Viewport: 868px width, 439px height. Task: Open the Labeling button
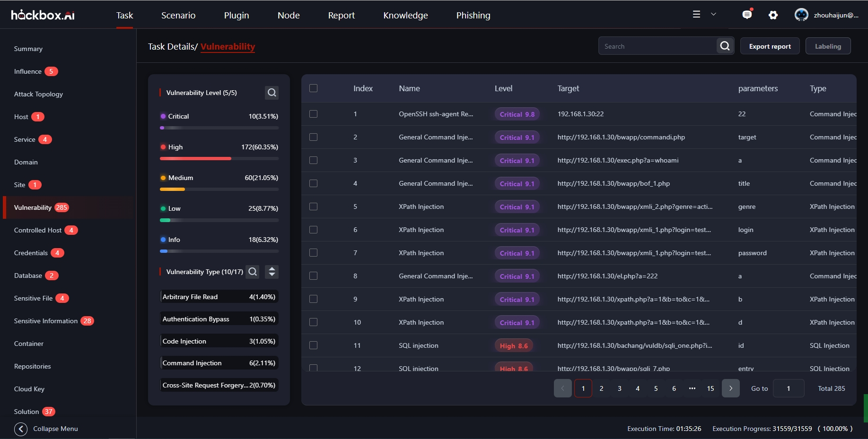click(828, 46)
